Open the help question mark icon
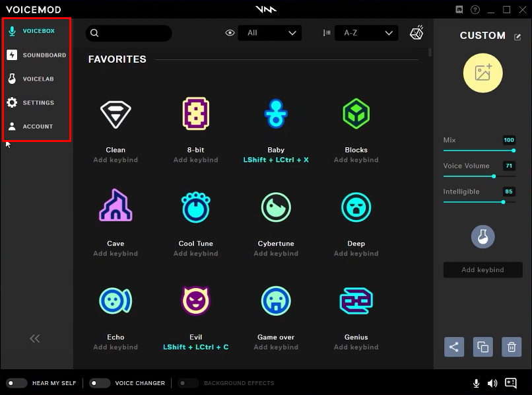This screenshot has height=395, width=532. click(475, 9)
